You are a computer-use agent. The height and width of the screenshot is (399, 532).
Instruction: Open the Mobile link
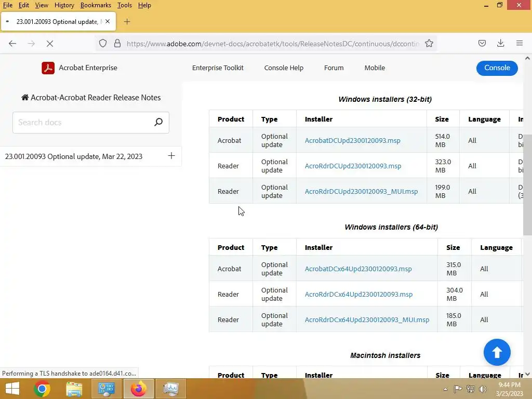click(x=375, y=68)
